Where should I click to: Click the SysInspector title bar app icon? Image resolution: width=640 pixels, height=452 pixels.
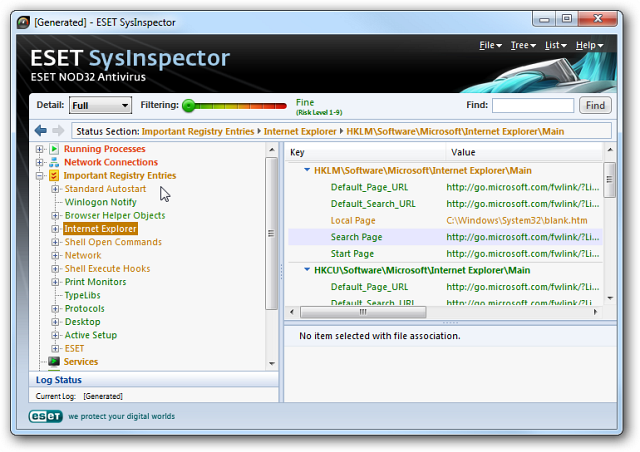tap(24, 22)
